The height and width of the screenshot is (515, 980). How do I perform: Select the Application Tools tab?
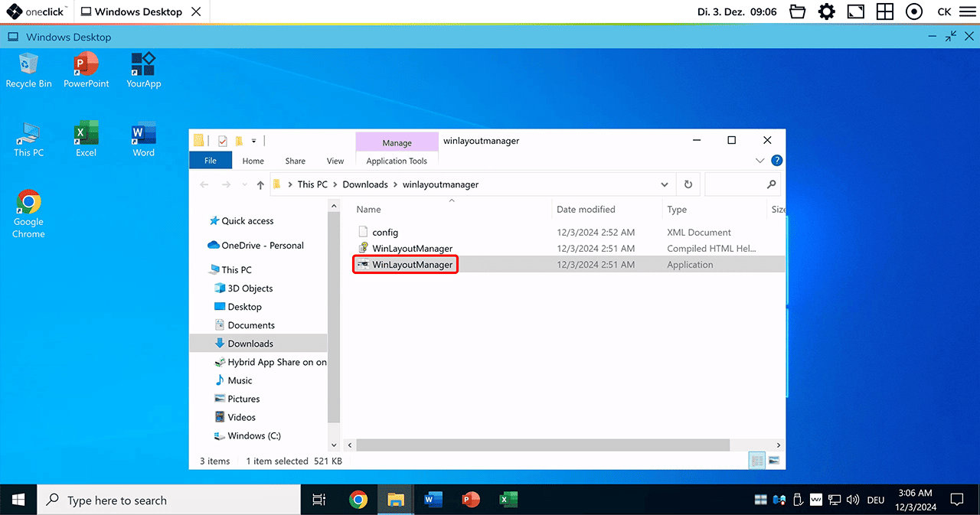click(x=397, y=161)
